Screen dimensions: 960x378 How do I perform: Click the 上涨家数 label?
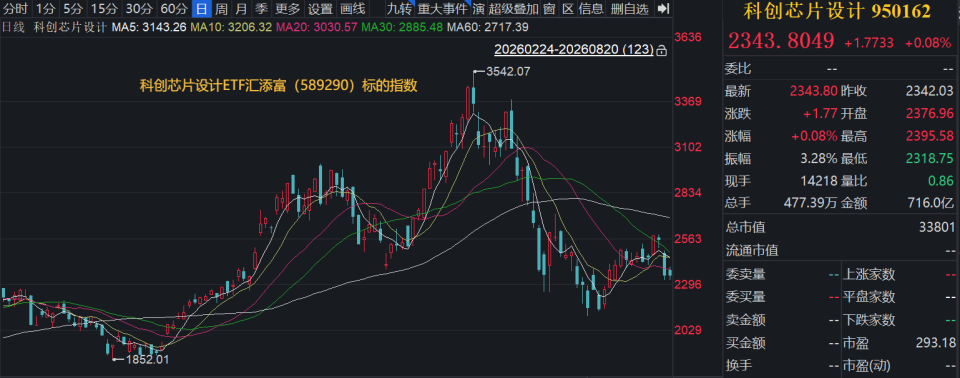pyautogui.click(x=869, y=274)
